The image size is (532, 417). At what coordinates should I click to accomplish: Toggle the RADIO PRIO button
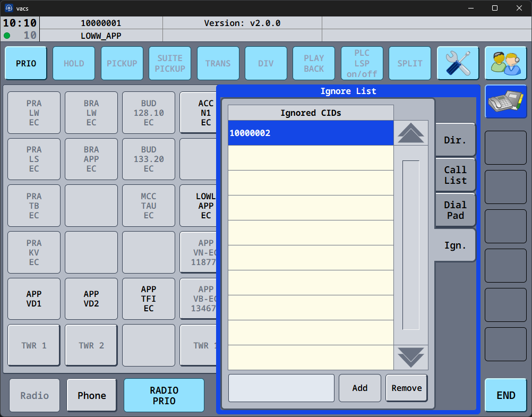click(164, 395)
